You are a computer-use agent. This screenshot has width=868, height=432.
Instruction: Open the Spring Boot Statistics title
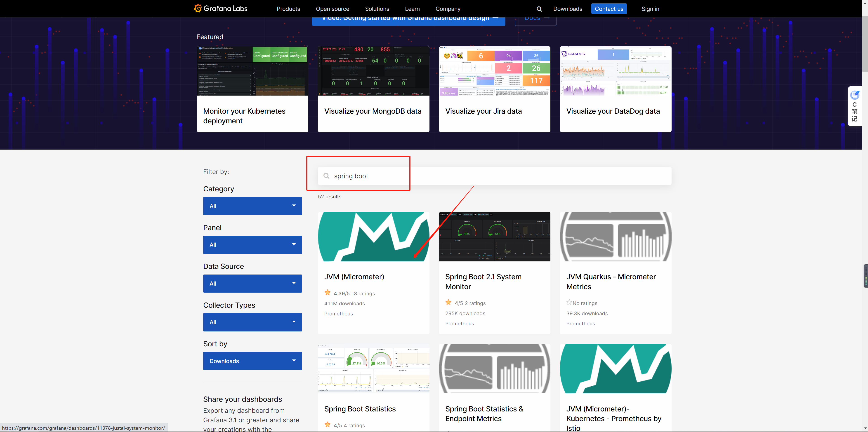[360, 409]
